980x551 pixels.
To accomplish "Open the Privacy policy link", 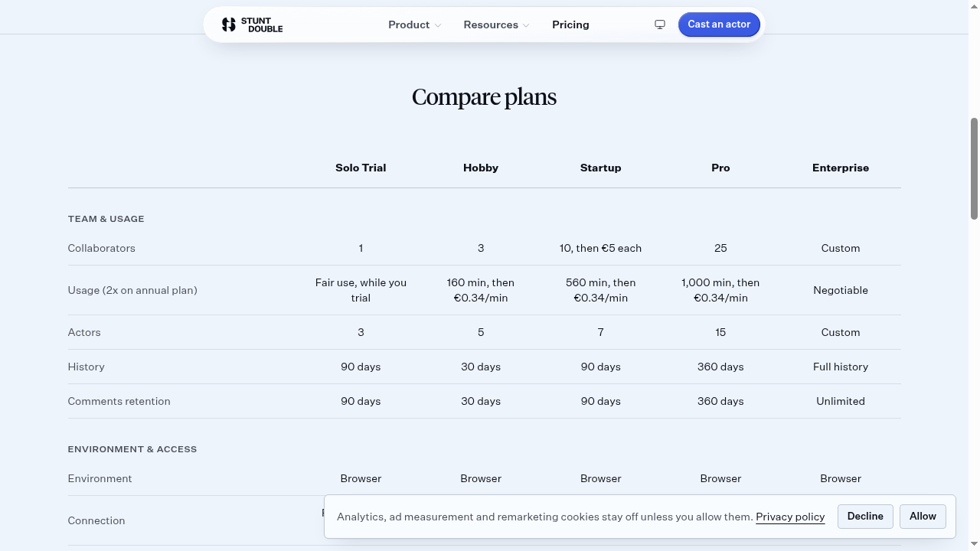I will point(790,517).
